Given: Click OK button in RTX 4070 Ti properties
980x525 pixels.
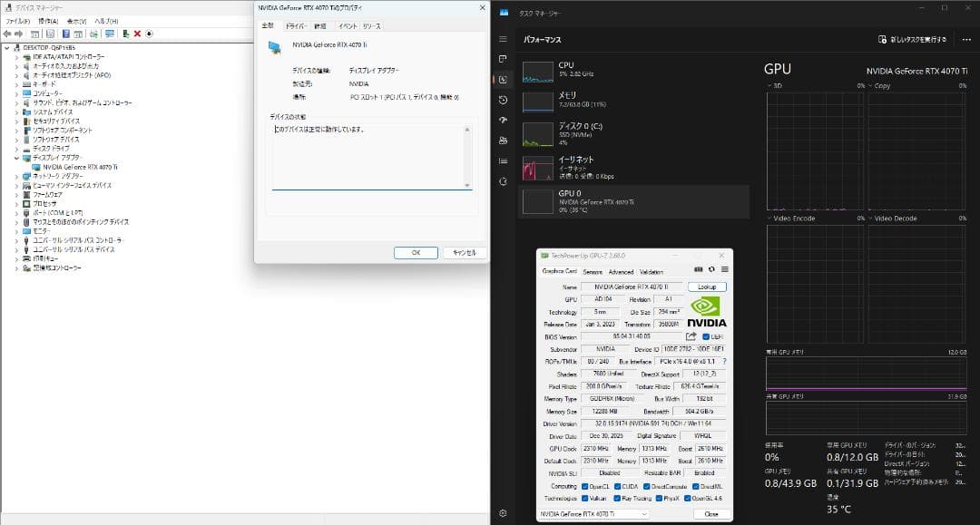Looking at the screenshot, I should [416, 253].
